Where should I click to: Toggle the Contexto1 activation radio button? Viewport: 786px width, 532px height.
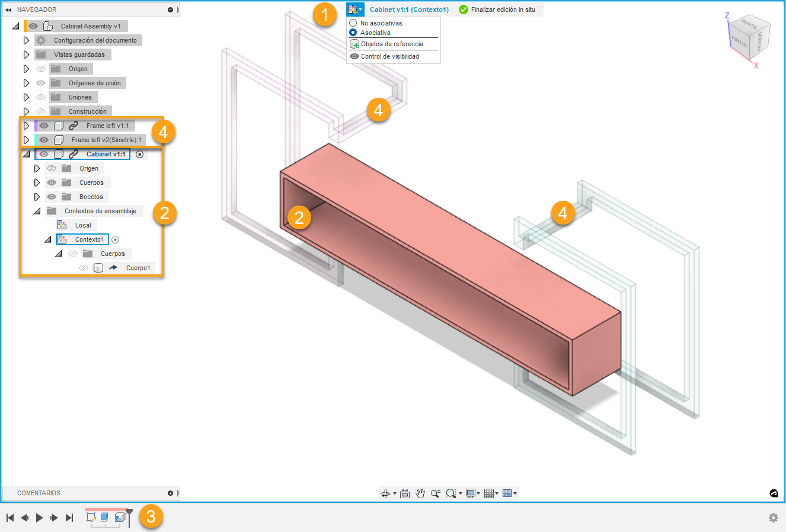tap(116, 239)
